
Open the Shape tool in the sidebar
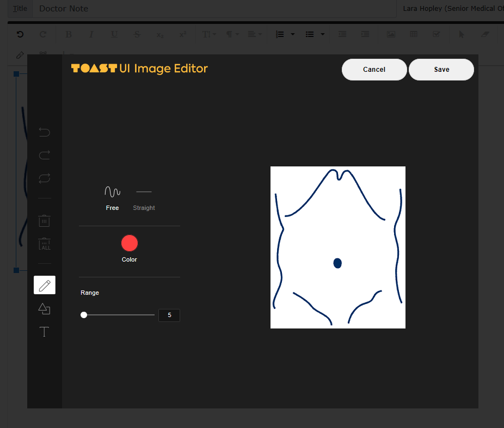tap(45, 308)
